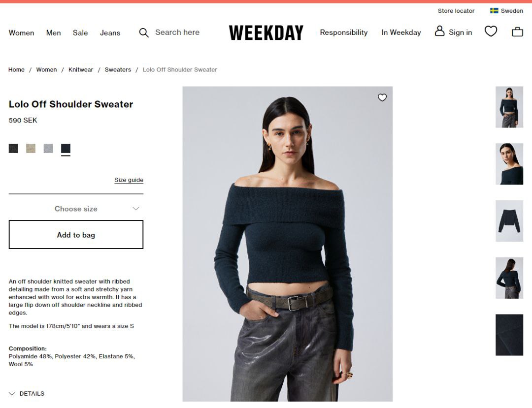This screenshot has width=532, height=408.
Task: Click the Sweden flag country selector
Action: click(506, 11)
